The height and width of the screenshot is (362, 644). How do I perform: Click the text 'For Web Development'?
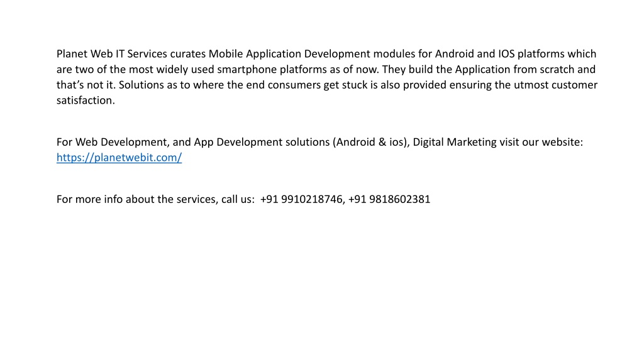(113, 142)
